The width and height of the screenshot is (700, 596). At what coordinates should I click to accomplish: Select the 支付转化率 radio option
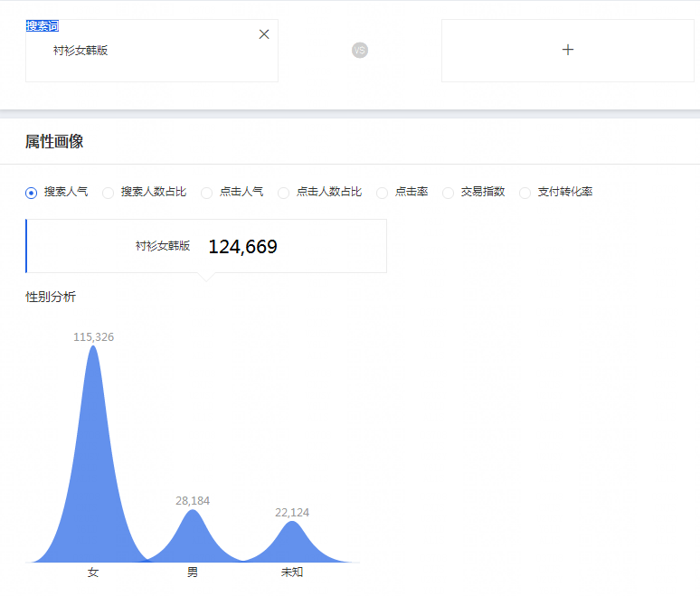click(x=525, y=193)
